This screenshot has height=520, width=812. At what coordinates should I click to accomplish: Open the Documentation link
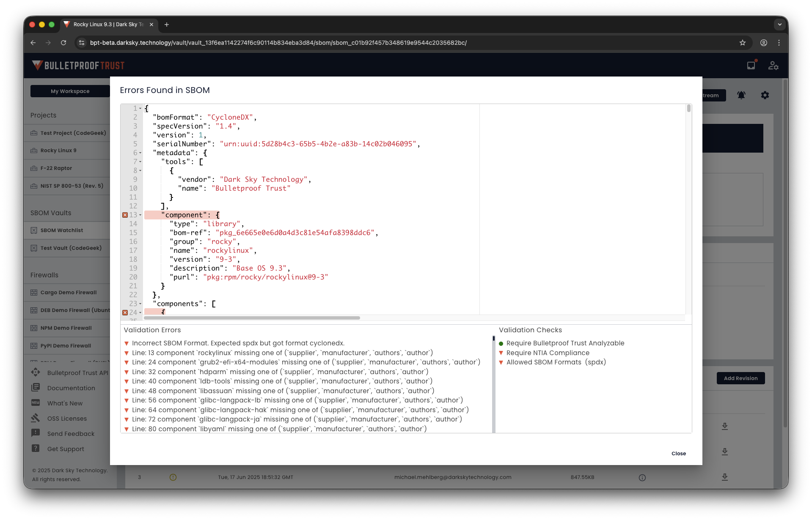[71, 388]
